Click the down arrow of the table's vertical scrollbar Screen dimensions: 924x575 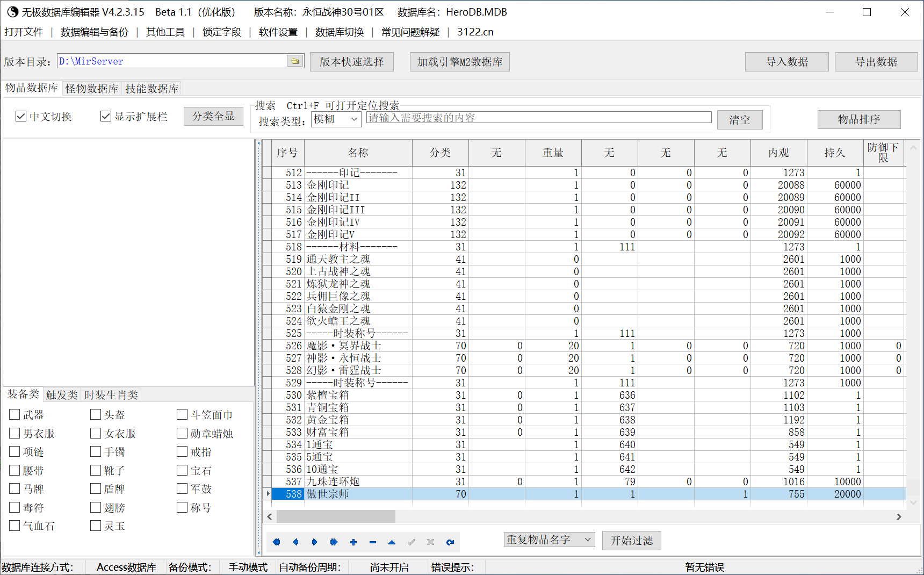pyautogui.click(x=913, y=502)
